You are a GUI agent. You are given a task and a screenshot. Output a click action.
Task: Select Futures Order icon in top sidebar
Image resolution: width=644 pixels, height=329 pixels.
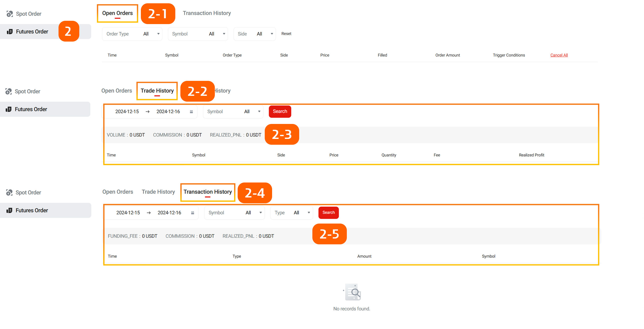[10, 31]
